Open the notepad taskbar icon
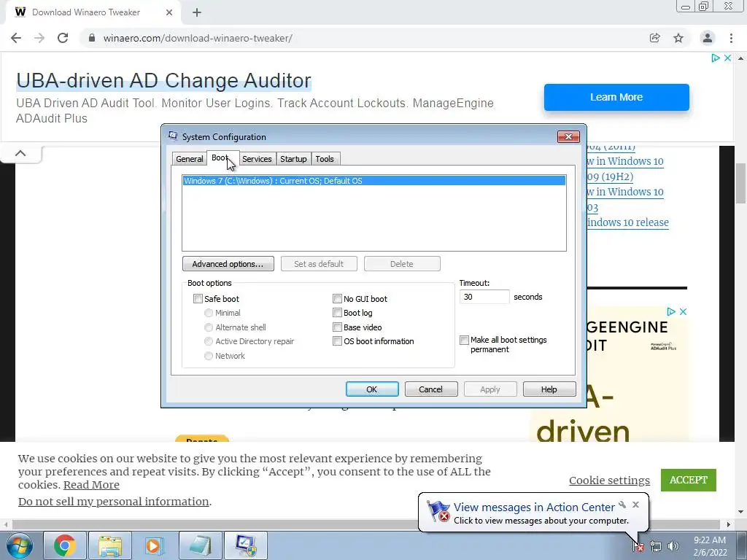This screenshot has width=747, height=560. pos(200,545)
